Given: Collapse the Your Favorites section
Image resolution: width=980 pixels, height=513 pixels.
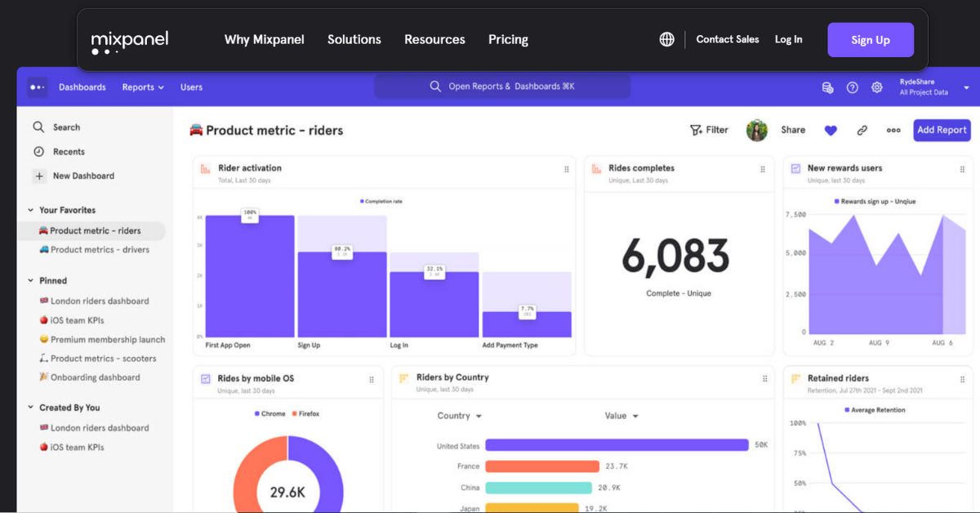Looking at the screenshot, I should click(31, 210).
